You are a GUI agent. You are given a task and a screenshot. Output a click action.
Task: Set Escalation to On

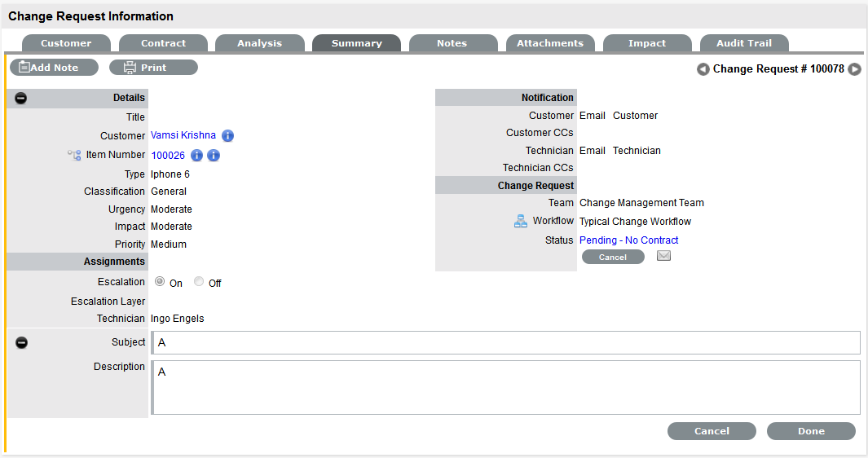coord(160,282)
